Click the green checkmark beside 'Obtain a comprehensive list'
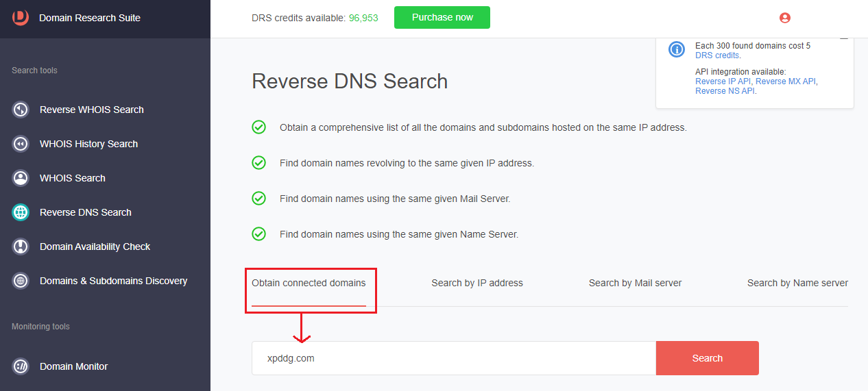The width and height of the screenshot is (868, 391). point(258,127)
